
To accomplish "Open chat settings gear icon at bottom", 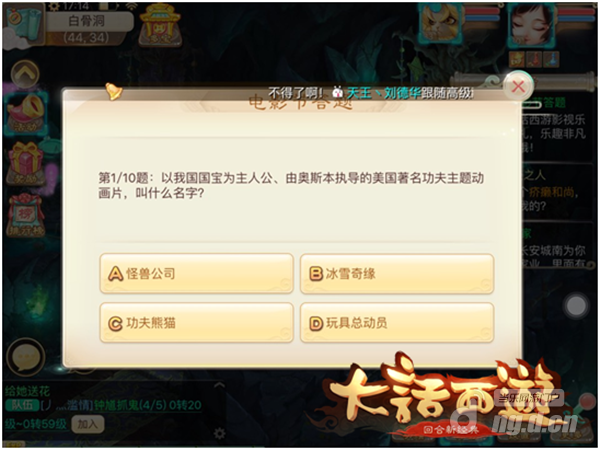I will [x=219, y=434].
